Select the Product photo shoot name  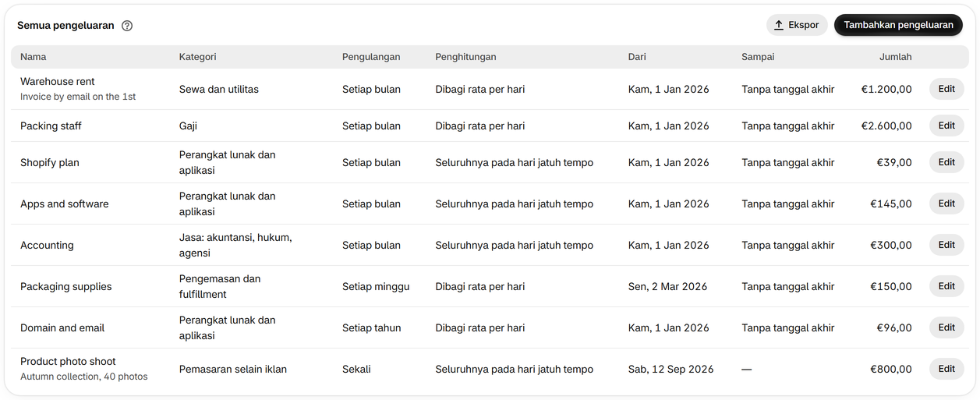(68, 361)
